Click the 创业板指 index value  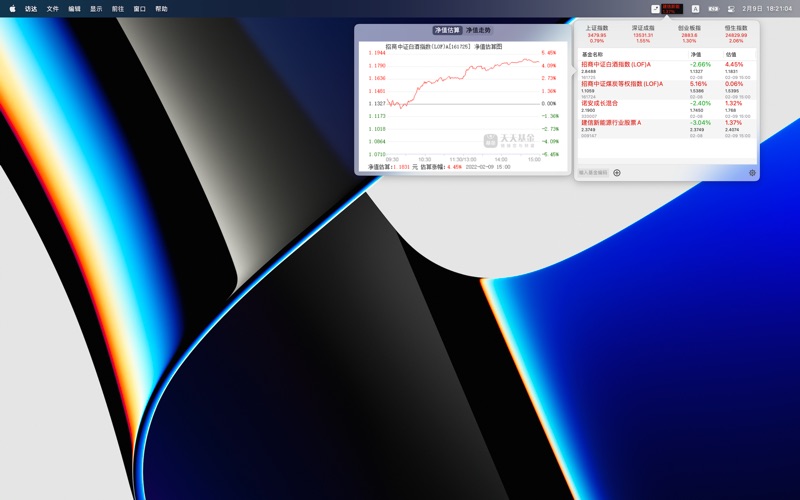pyautogui.click(x=689, y=34)
